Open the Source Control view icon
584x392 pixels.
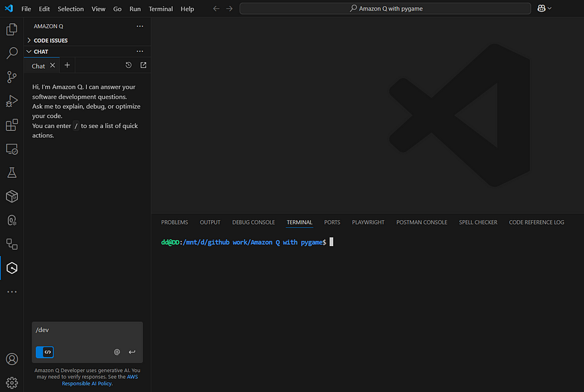pyautogui.click(x=12, y=77)
